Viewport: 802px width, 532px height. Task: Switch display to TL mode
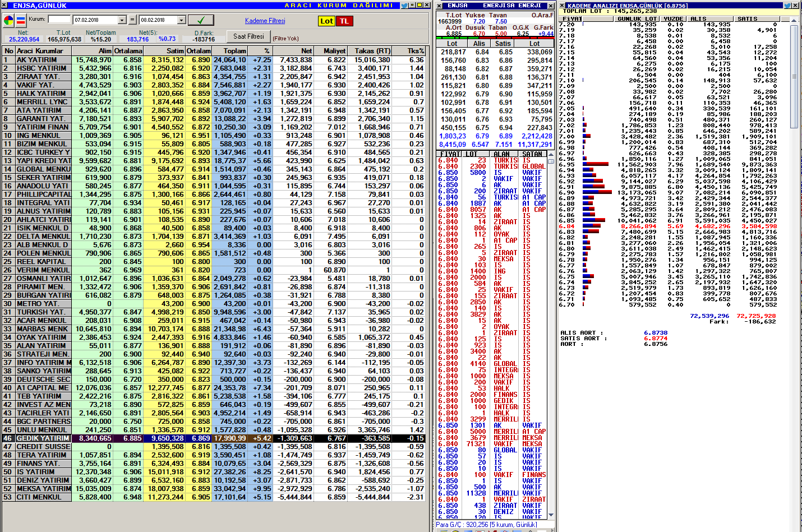tap(344, 21)
